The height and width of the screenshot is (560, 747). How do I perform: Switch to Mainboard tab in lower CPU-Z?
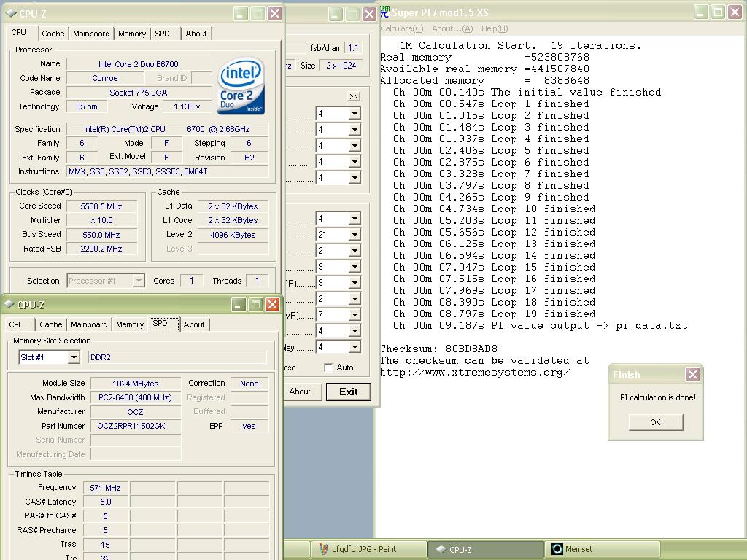click(89, 324)
